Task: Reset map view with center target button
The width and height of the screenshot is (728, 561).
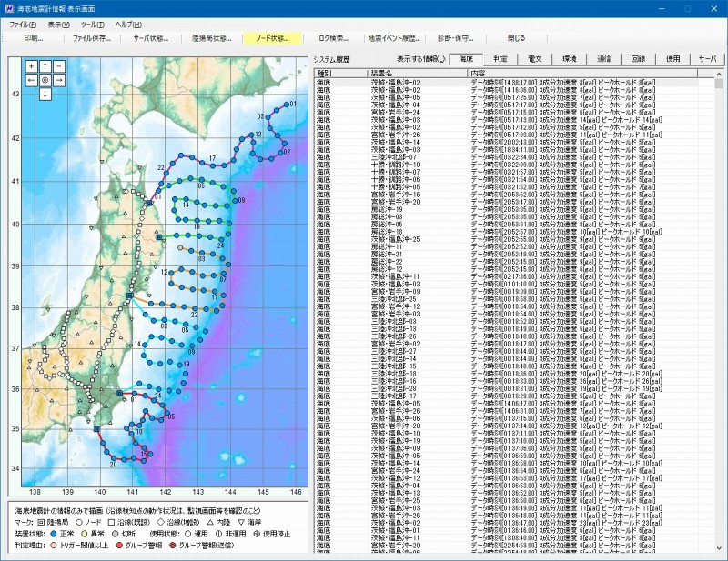Action: pyautogui.click(x=45, y=80)
